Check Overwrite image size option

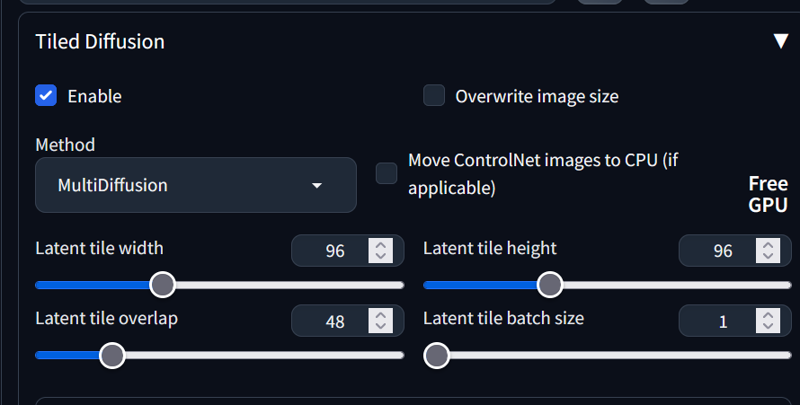pos(434,95)
